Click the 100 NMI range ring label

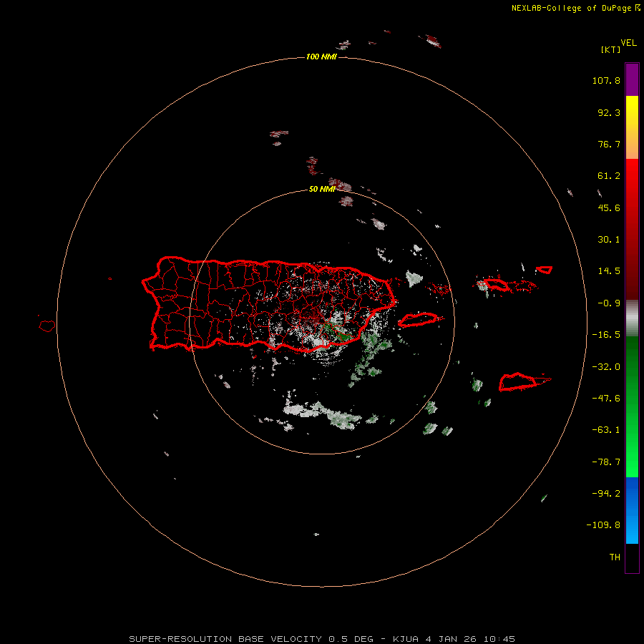[x=321, y=57]
